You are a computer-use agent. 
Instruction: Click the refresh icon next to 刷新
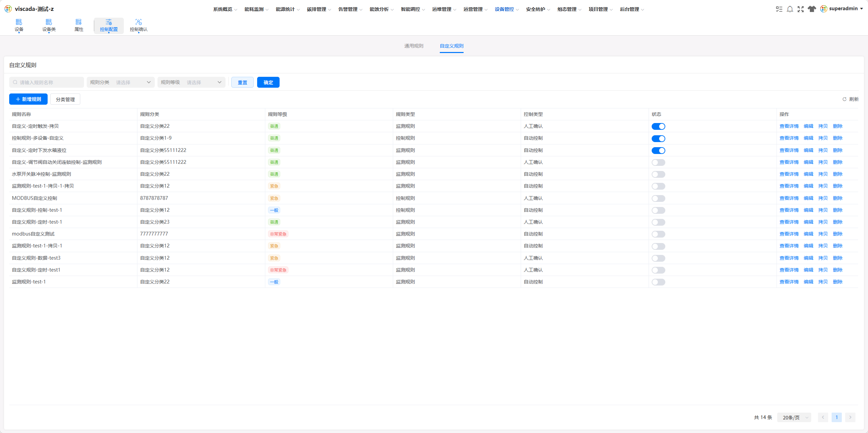click(x=844, y=99)
